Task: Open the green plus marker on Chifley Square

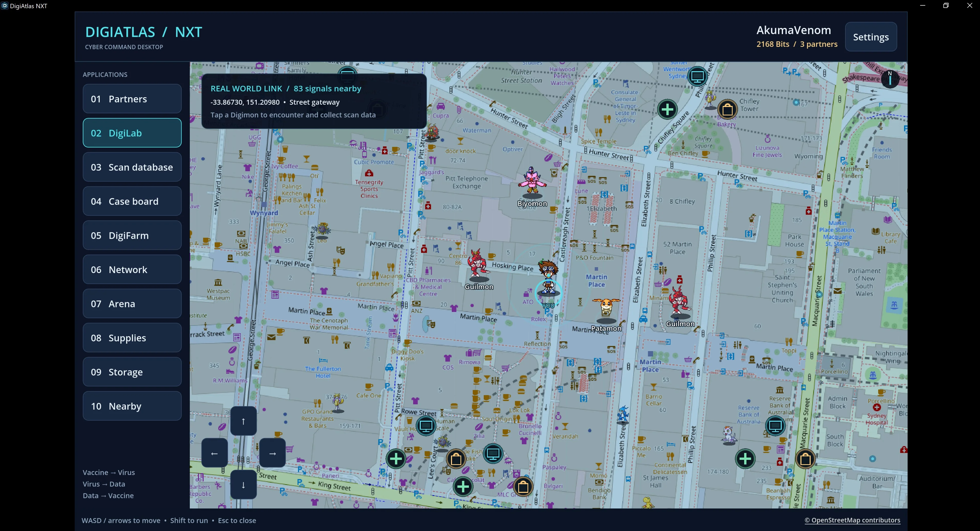Action: click(667, 110)
